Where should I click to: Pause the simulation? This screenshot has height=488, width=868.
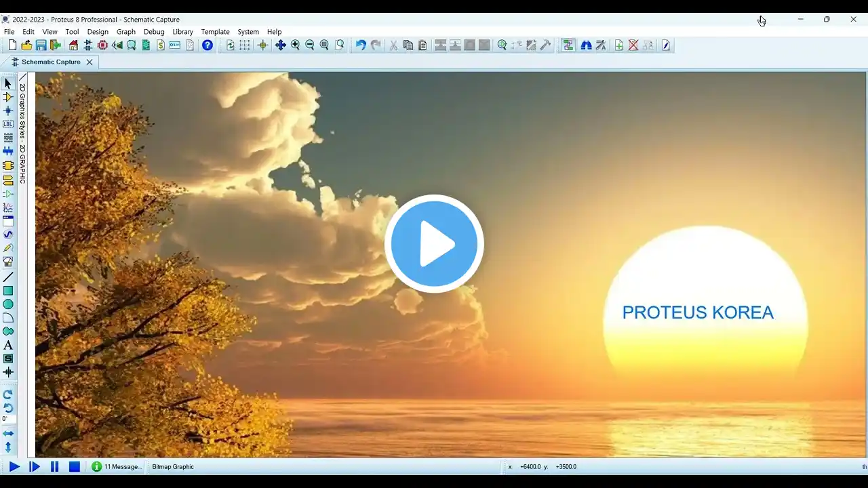pyautogui.click(x=55, y=466)
